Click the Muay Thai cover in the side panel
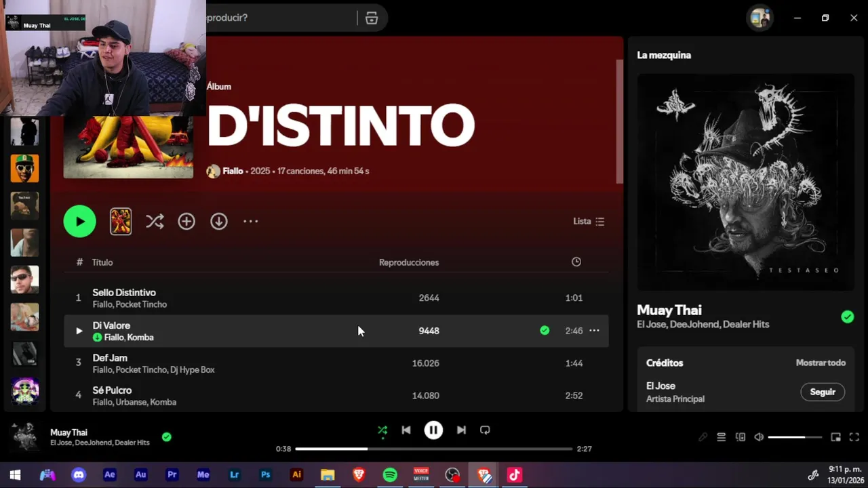Screen dimensions: 868x488 745,182
